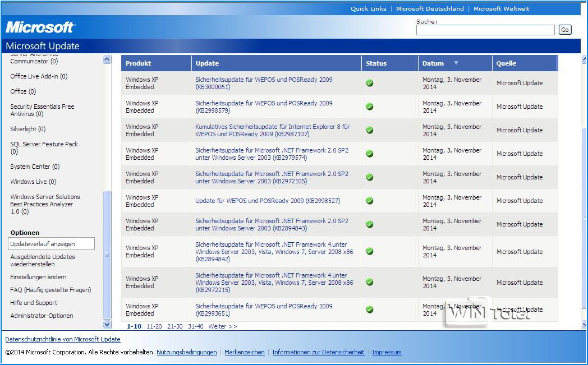
Task: Go to page 1-10
Action: tap(134, 326)
